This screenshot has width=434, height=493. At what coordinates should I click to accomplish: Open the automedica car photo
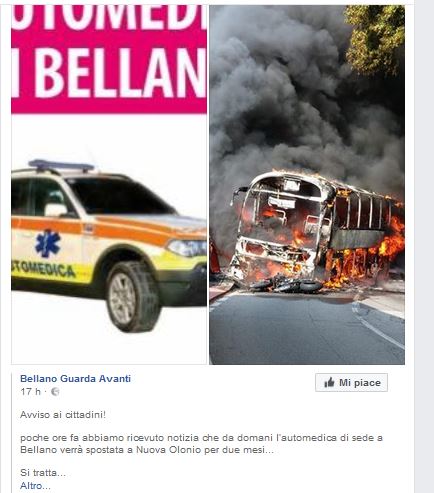(x=109, y=185)
